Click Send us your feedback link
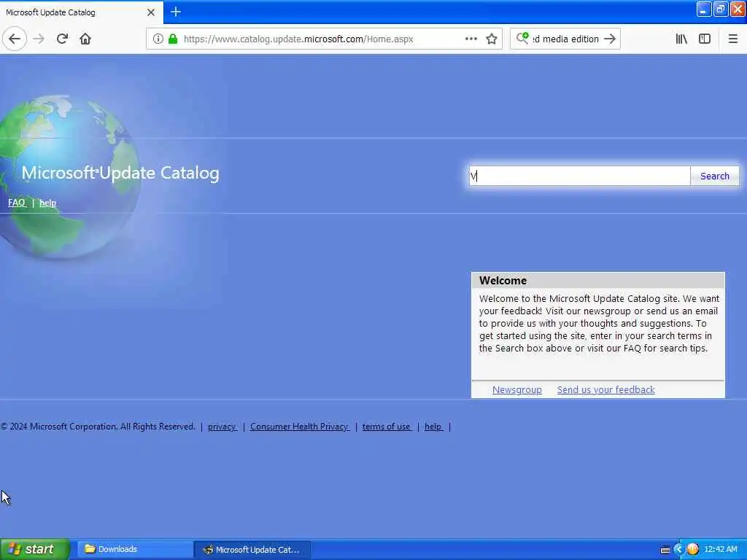This screenshot has height=560, width=747. click(x=606, y=390)
